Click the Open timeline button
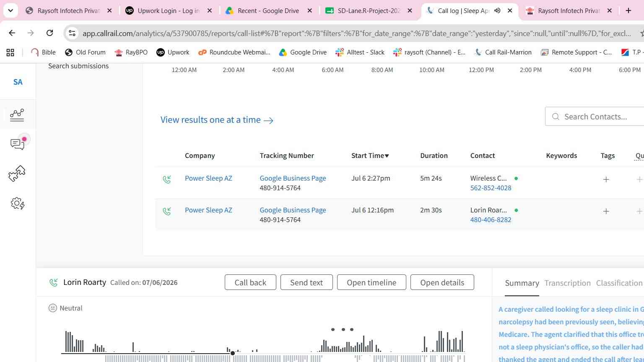Image resolution: width=644 pixels, height=362 pixels. click(x=371, y=282)
